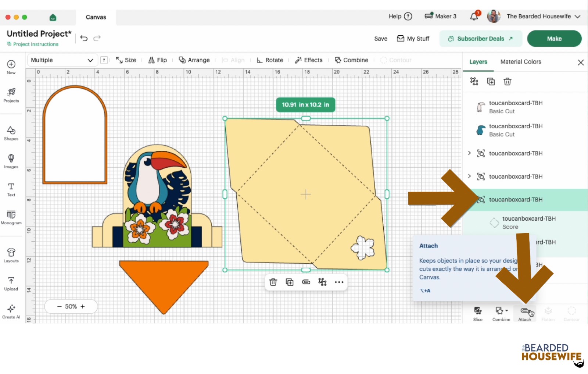Open the notifications bell

click(475, 16)
